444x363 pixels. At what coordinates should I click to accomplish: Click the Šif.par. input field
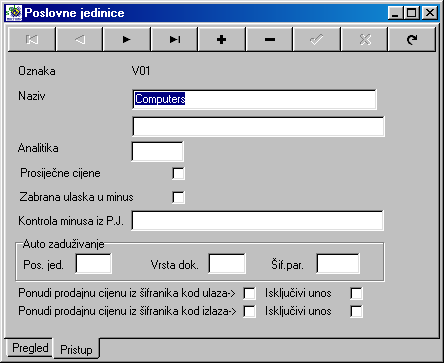338,263
